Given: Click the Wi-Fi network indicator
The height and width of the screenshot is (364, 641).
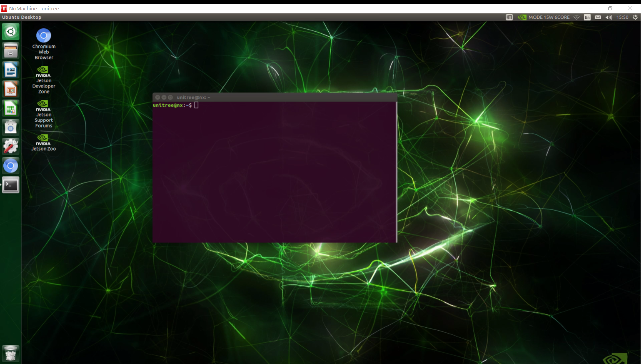Looking at the screenshot, I should coord(577,17).
